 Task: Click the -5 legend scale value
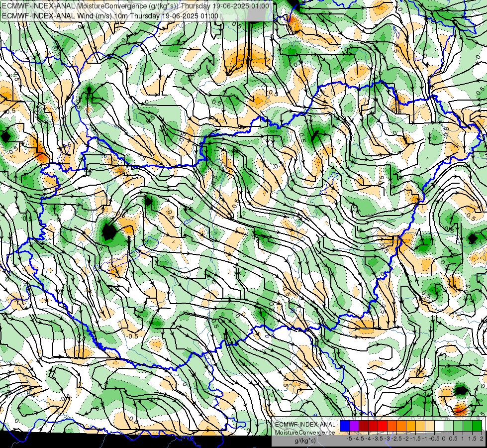pyautogui.click(x=349, y=439)
